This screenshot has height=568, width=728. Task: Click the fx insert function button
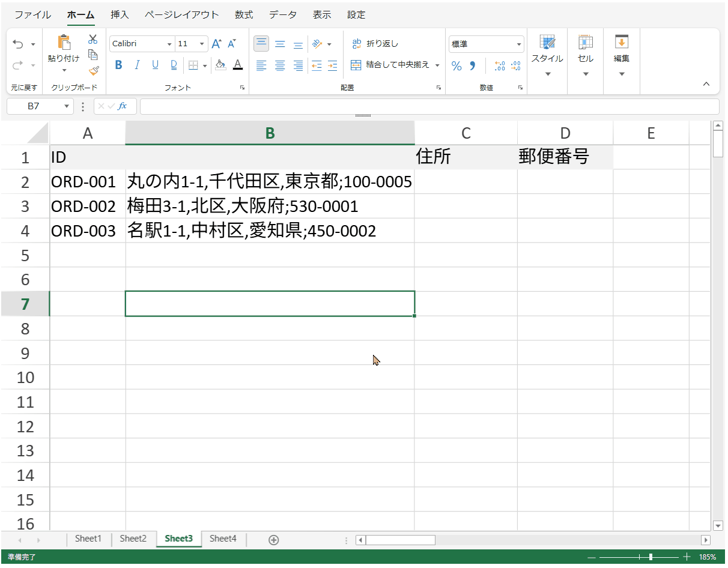coord(124,106)
